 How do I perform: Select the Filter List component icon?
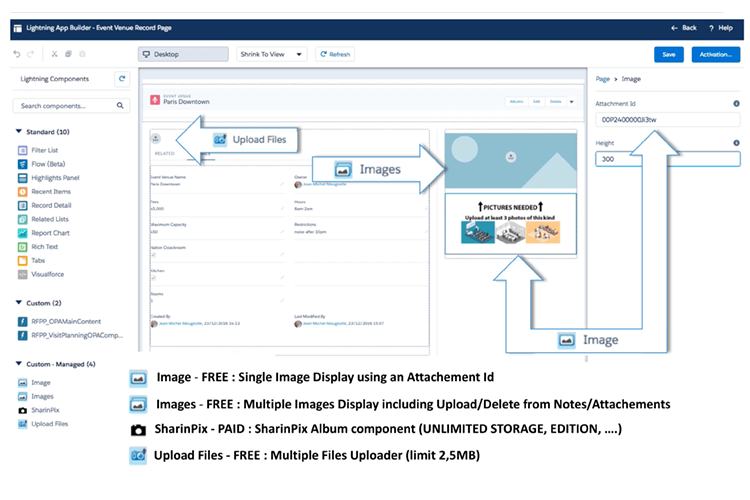click(22, 150)
